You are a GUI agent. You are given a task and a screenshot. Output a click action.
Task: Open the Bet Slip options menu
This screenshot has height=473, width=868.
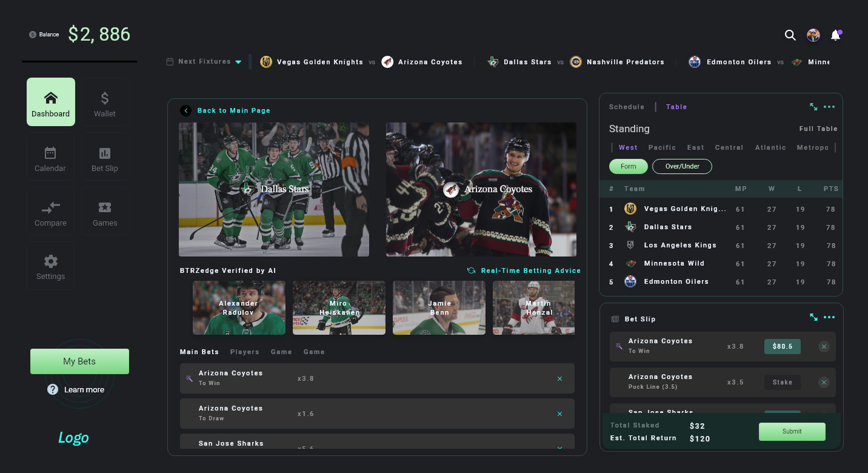[x=829, y=317]
